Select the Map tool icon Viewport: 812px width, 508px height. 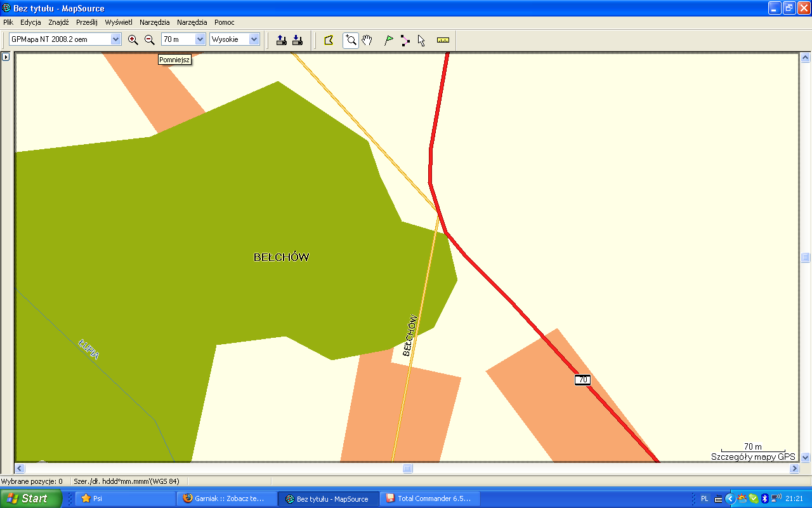(329, 40)
